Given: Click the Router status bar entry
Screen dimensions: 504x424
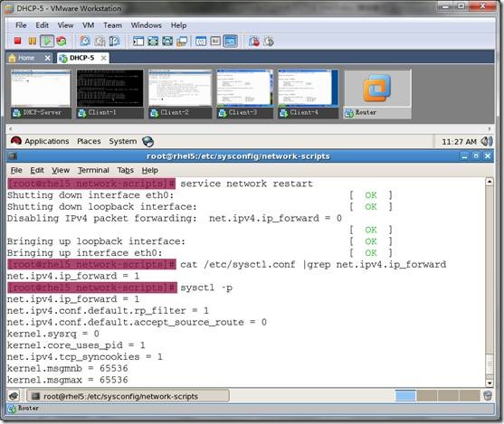Looking at the screenshot, I should [24, 409].
